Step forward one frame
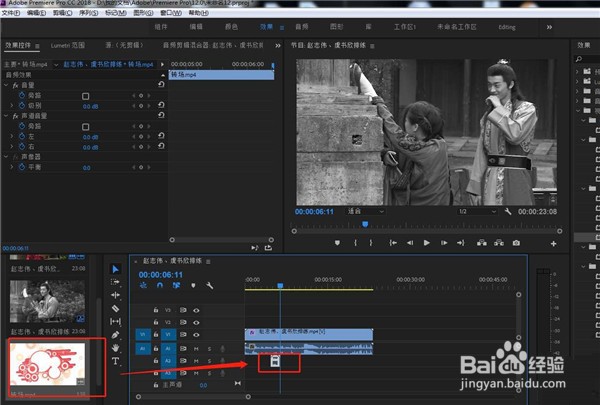The image size is (600, 405). pyautogui.click(x=444, y=243)
